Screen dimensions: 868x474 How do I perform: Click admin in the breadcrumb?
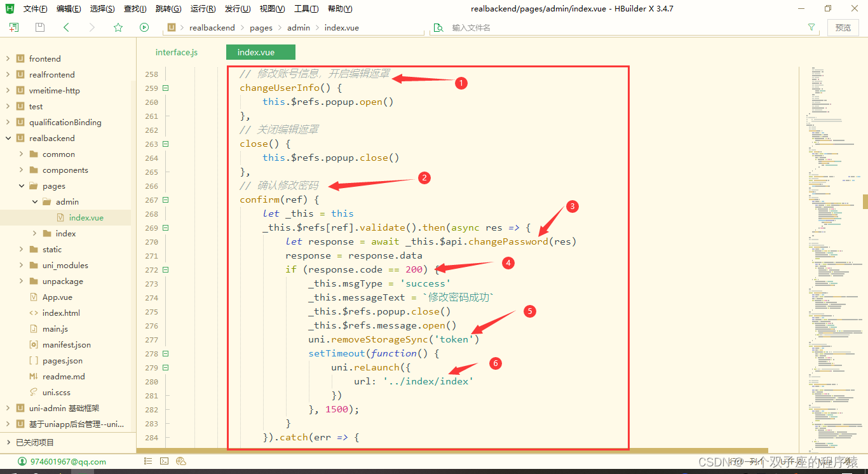pyautogui.click(x=299, y=27)
